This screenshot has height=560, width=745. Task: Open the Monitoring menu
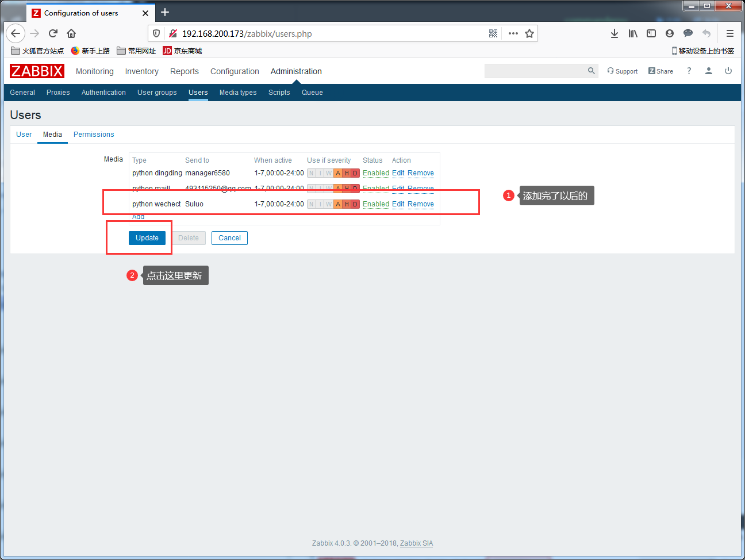(x=95, y=71)
